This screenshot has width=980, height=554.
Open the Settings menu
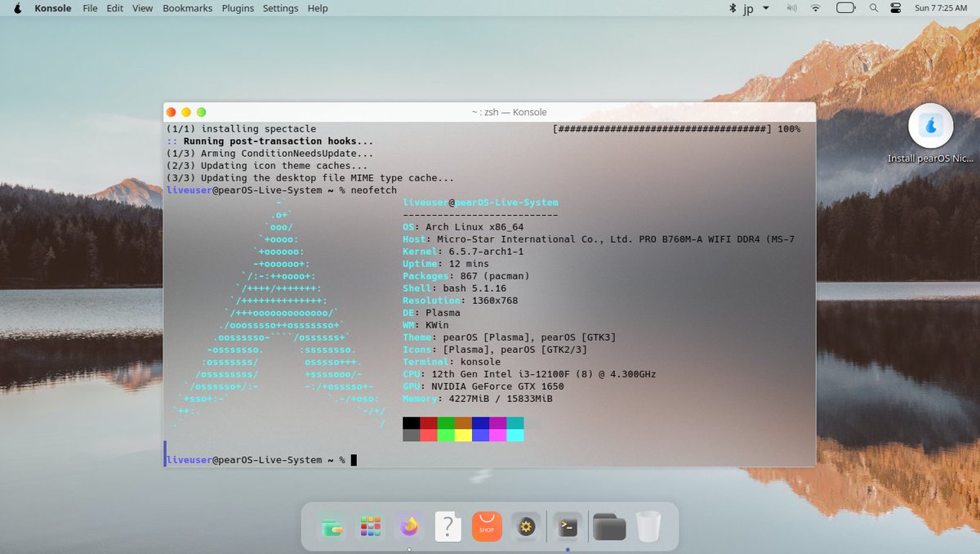point(280,8)
